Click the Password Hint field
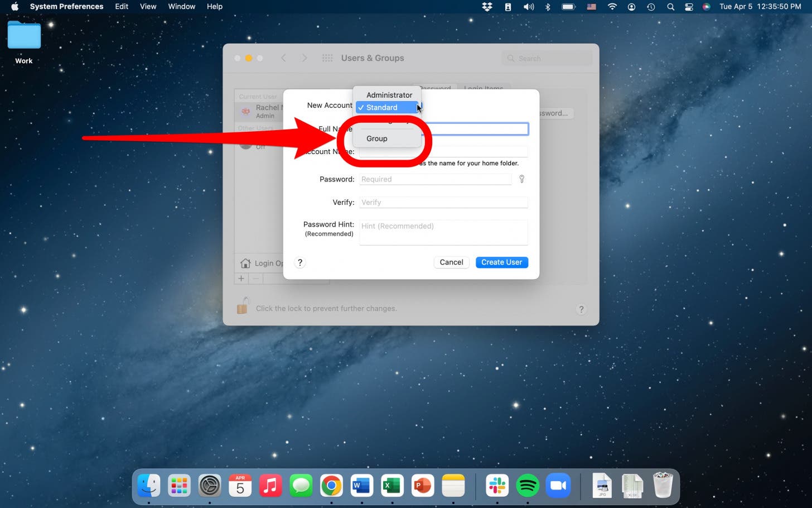This screenshot has width=812, height=508. [x=443, y=232]
